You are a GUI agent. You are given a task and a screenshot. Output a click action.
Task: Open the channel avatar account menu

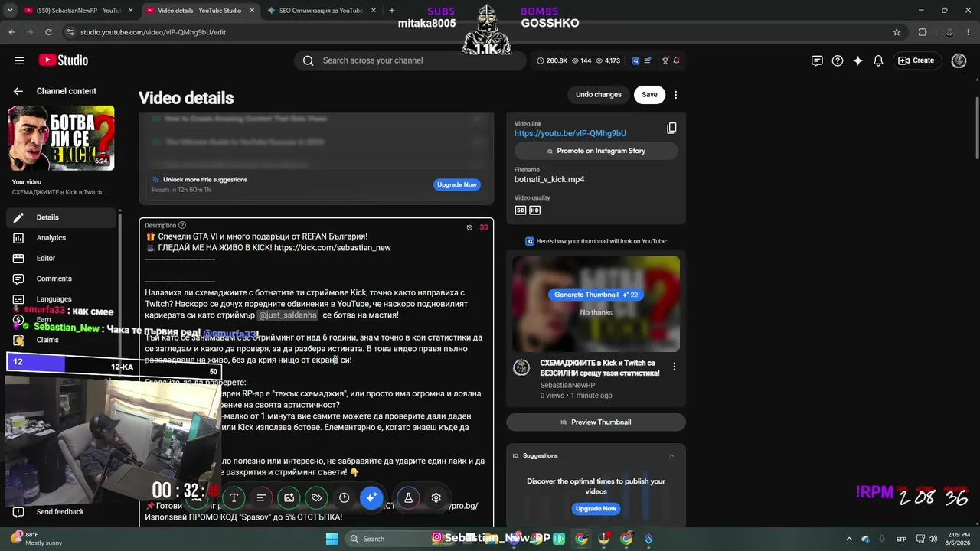[x=959, y=60]
